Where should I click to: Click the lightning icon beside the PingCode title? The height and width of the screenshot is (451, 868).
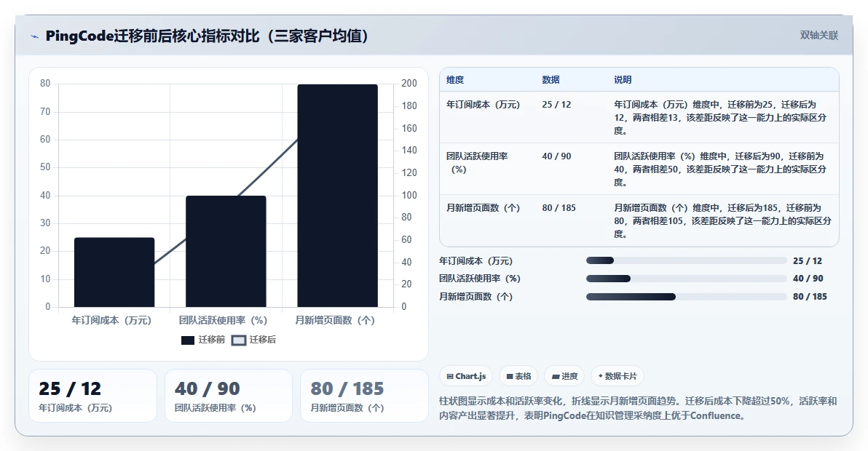(35, 36)
